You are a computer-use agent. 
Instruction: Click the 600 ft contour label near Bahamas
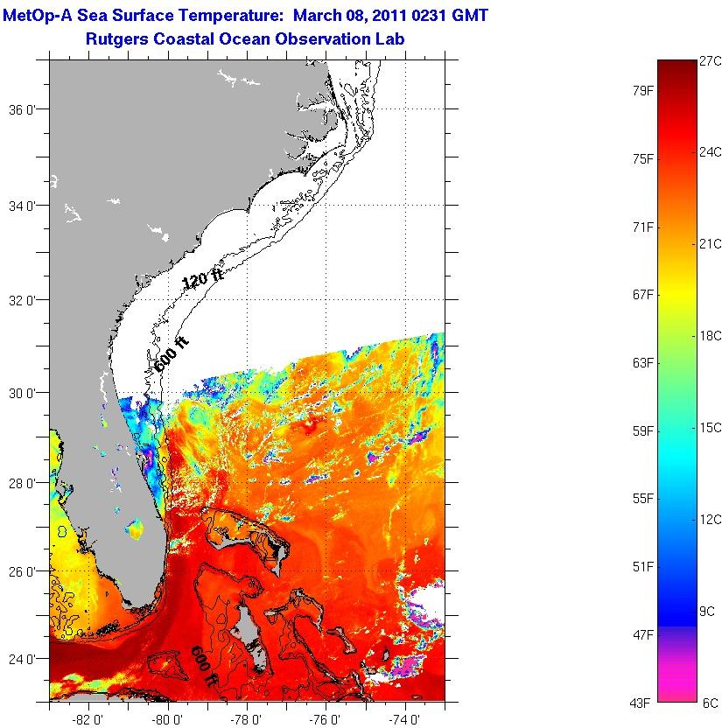click(x=203, y=666)
